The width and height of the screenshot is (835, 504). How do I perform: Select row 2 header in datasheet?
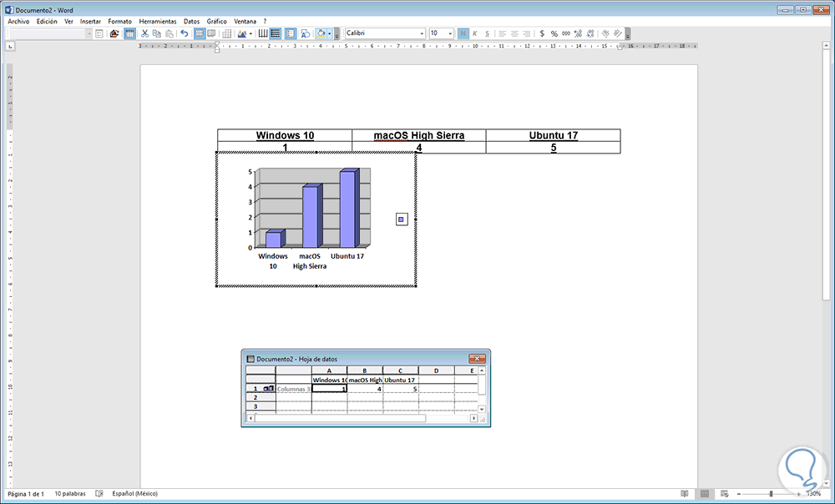261,397
